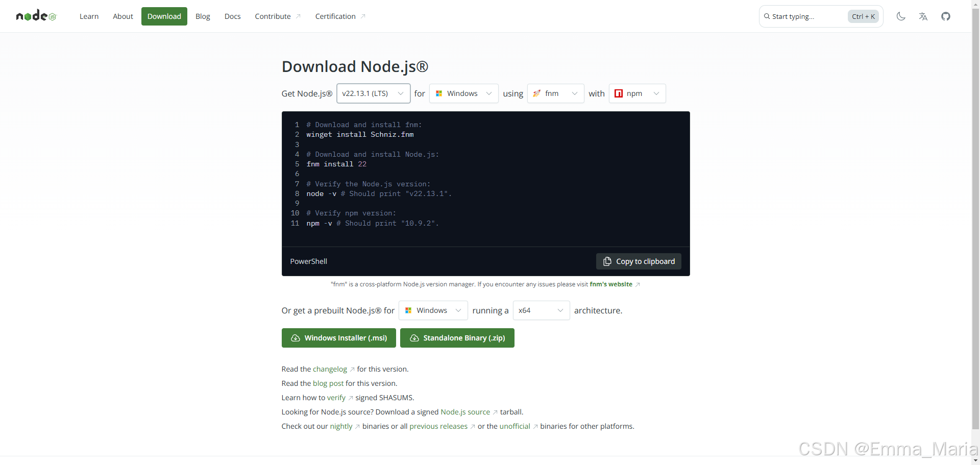Image resolution: width=980 pixels, height=465 pixels.
Task: Click external arrow next to Certification
Action: (x=363, y=16)
